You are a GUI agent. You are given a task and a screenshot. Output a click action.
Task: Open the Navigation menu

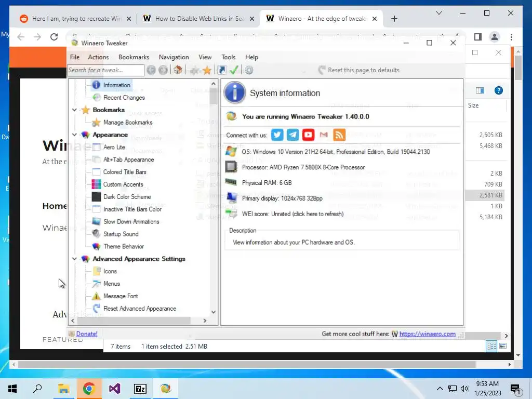click(174, 57)
